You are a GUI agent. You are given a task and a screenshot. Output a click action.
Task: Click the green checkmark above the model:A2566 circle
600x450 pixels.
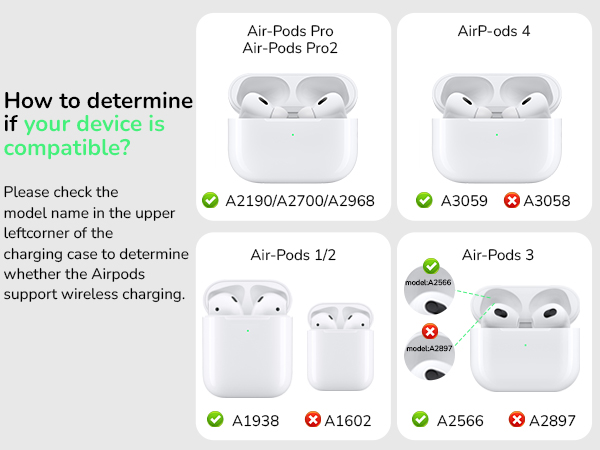tap(431, 266)
